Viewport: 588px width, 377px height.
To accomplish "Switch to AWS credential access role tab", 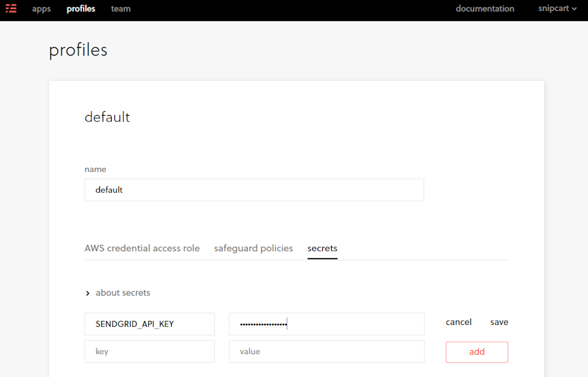I will pos(142,248).
